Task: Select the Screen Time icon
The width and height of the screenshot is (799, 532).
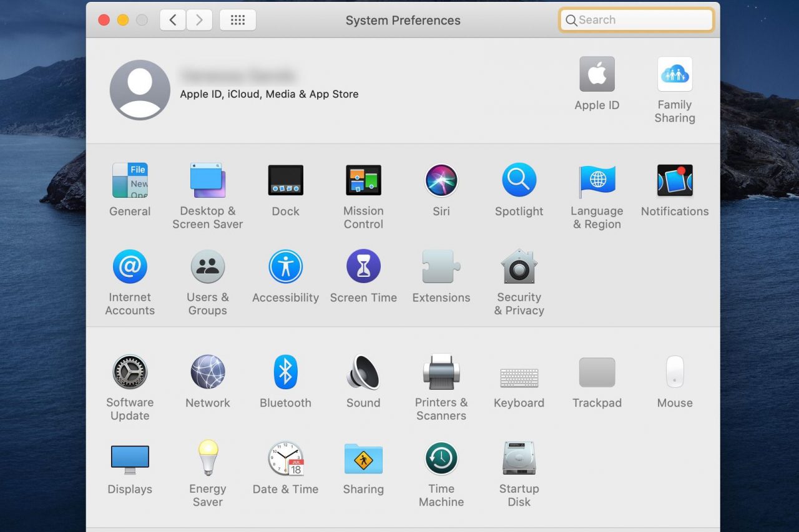Action: 363,267
